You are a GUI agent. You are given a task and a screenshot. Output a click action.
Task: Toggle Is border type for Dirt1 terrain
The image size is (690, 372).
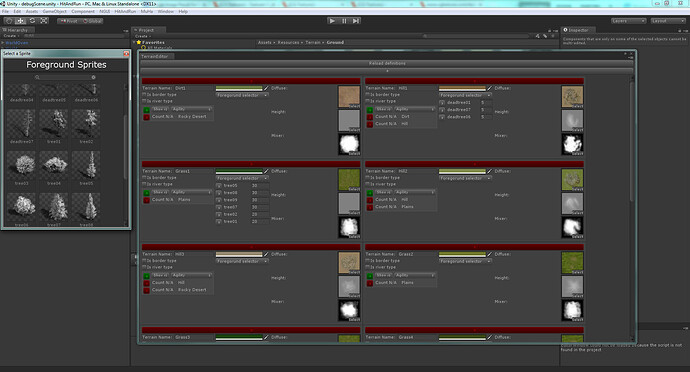144,94
